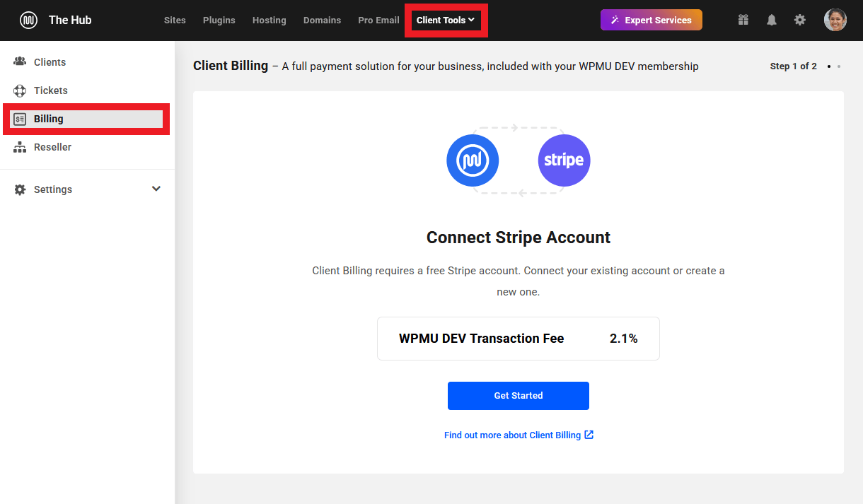Open the Reseller section
The image size is (863, 504).
(x=53, y=146)
